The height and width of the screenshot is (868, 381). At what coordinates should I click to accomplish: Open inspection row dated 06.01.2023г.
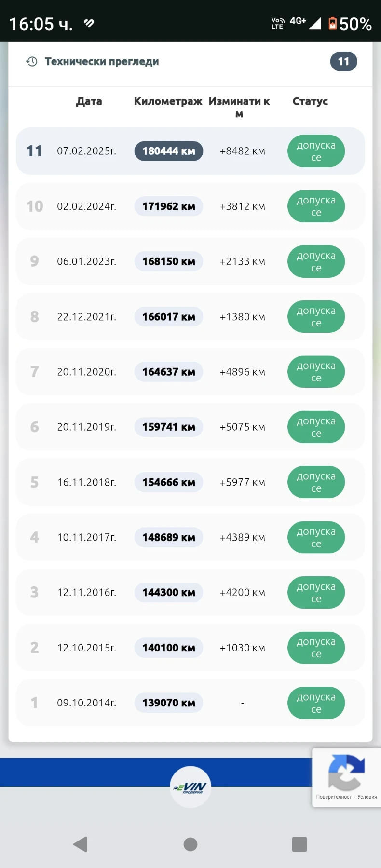[87, 261]
